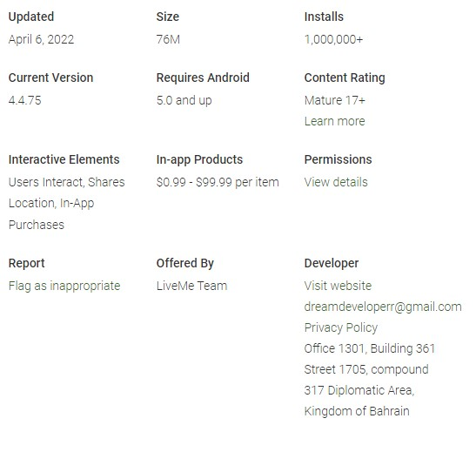The height and width of the screenshot is (452, 476).
Task: Click the April 6, 2022 date text
Action: pos(41,39)
